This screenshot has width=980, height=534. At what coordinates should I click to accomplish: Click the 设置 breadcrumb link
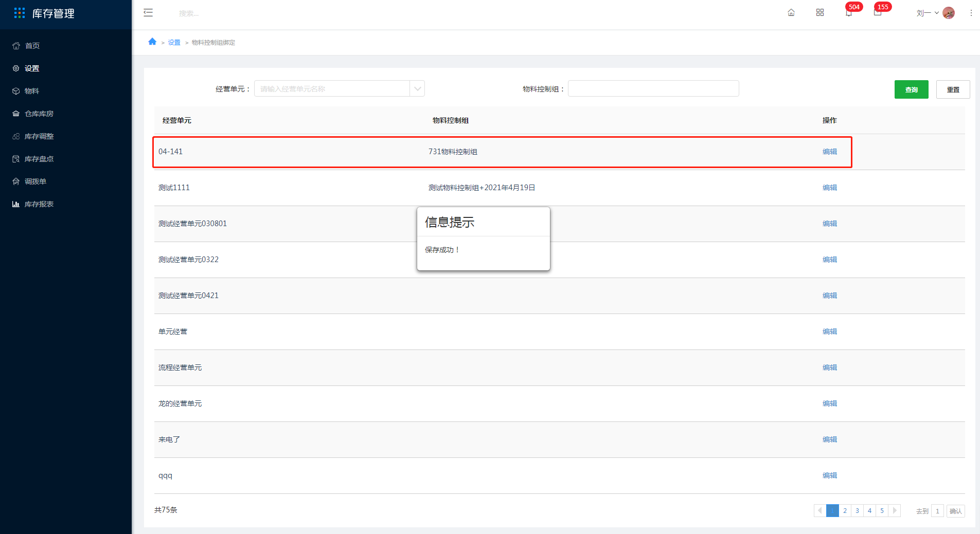[x=174, y=43]
